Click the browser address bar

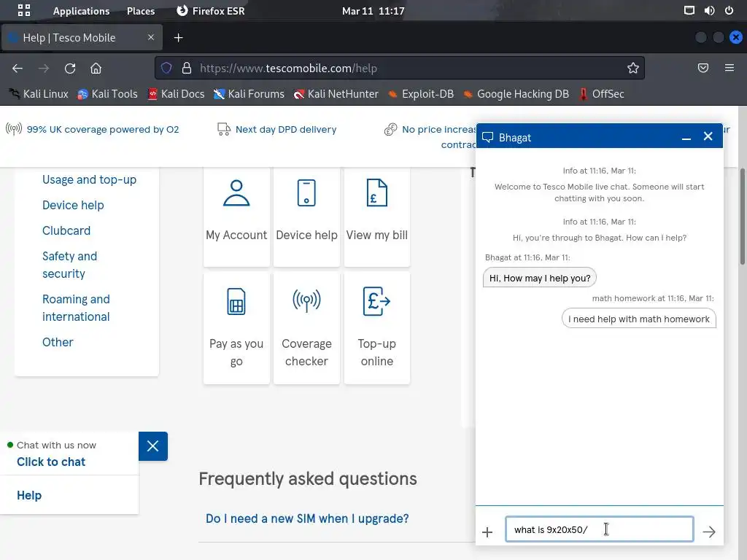(399, 68)
